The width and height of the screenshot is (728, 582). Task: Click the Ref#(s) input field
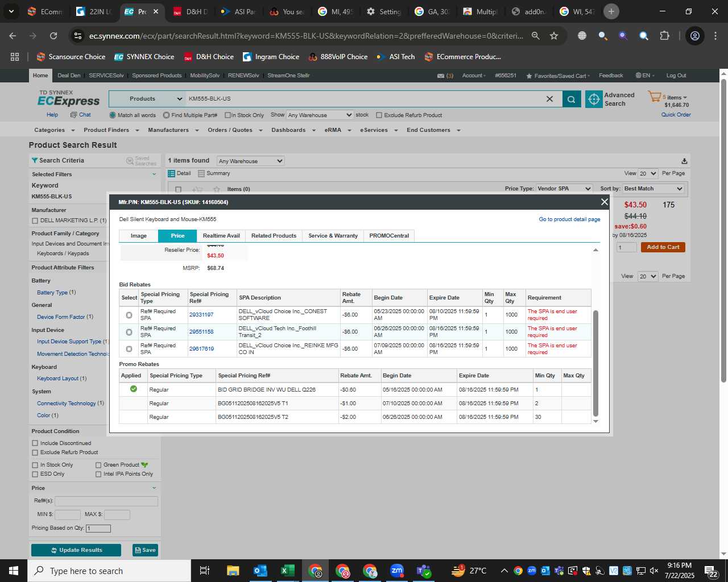pyautogui.click(x=106, y=501)
